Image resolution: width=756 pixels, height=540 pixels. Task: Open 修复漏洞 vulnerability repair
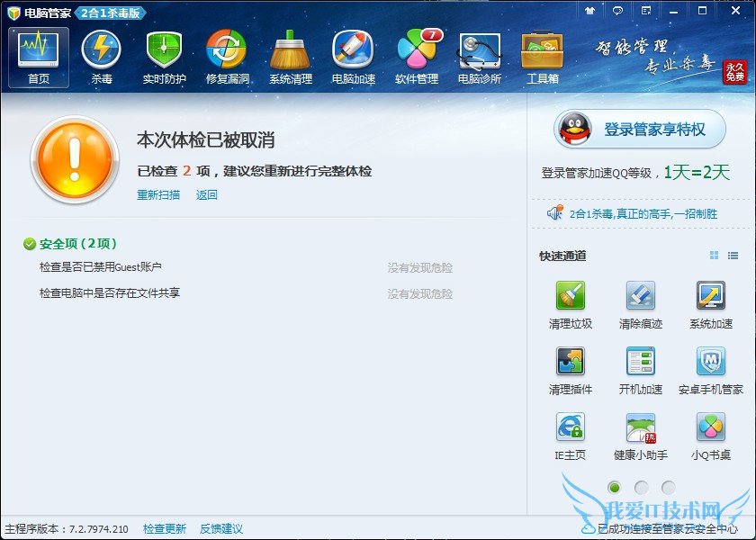[x=227, y=58]
